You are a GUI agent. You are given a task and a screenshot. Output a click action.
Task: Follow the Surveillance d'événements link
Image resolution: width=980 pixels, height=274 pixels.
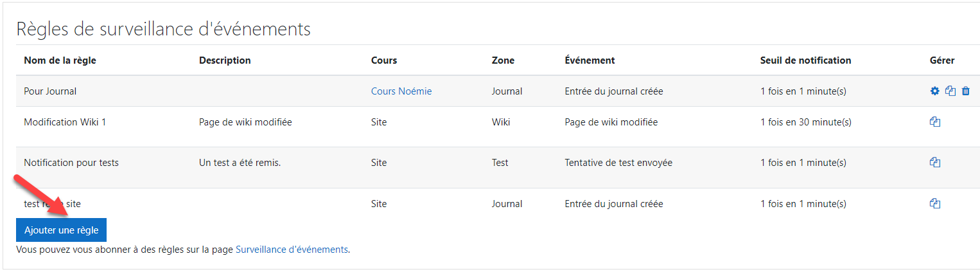292,250
